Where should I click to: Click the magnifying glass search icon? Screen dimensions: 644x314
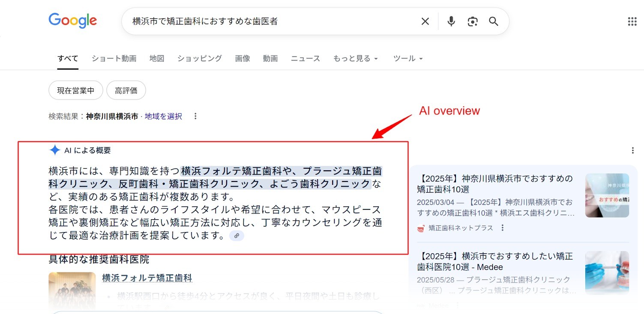(494, 21)
